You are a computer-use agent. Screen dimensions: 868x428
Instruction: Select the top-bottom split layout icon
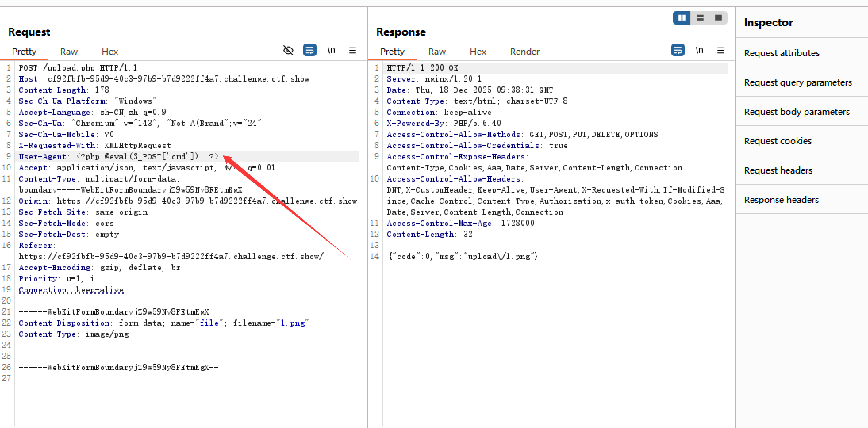point(700,18)
